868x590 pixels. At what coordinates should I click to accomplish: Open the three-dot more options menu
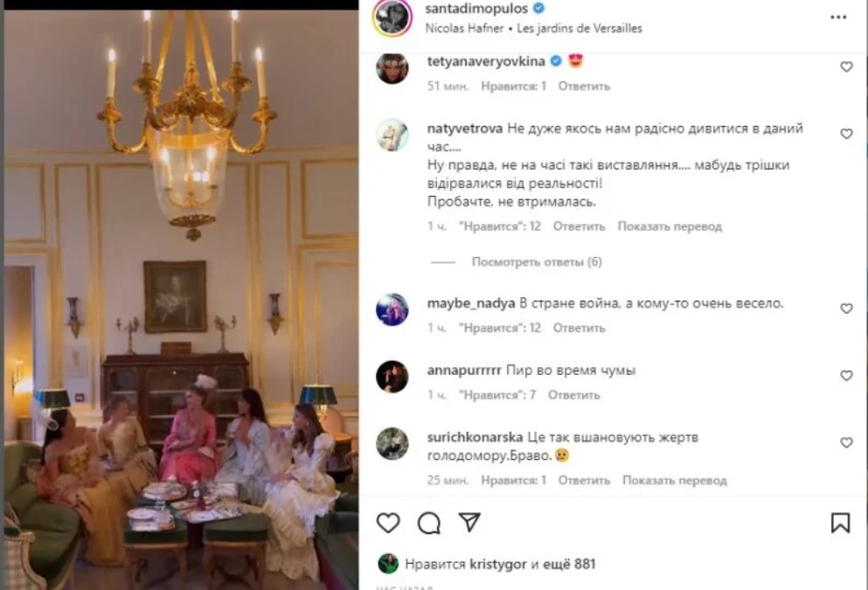tap(838, 17)
